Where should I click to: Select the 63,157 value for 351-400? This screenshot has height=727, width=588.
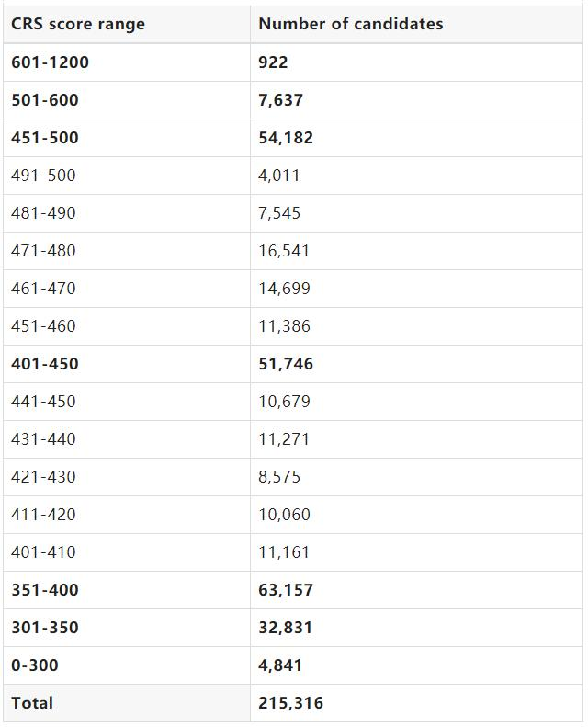286,590
